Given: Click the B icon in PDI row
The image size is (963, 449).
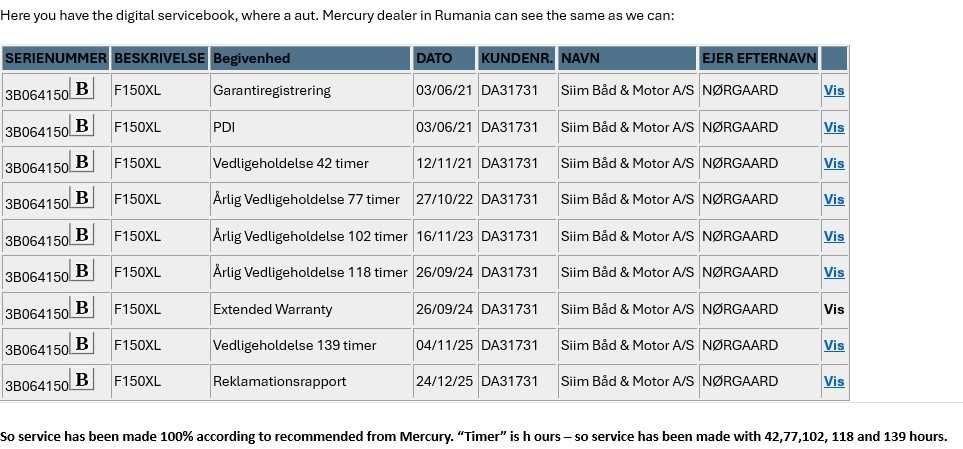Looking at the screenshot, I should [82, 125].
